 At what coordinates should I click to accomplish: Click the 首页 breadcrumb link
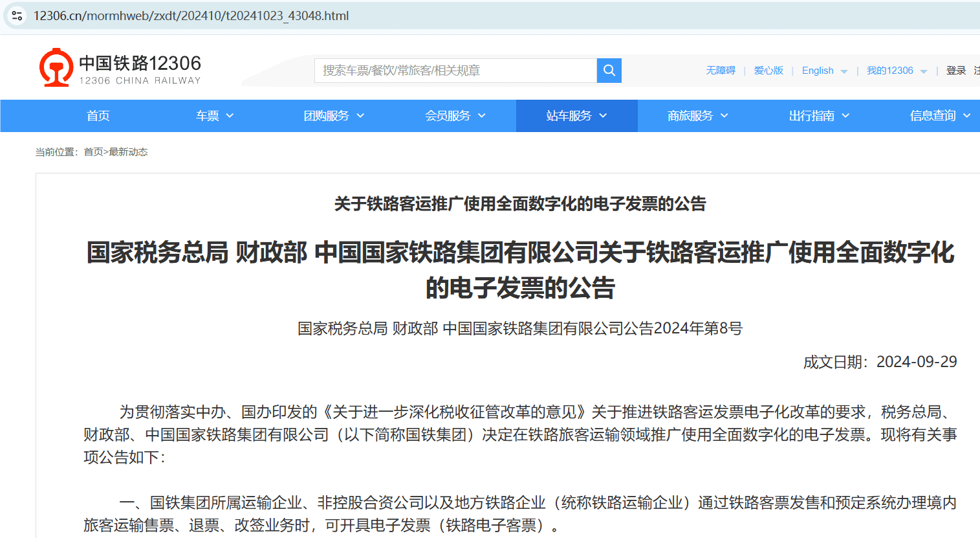(x=93, y=152)
